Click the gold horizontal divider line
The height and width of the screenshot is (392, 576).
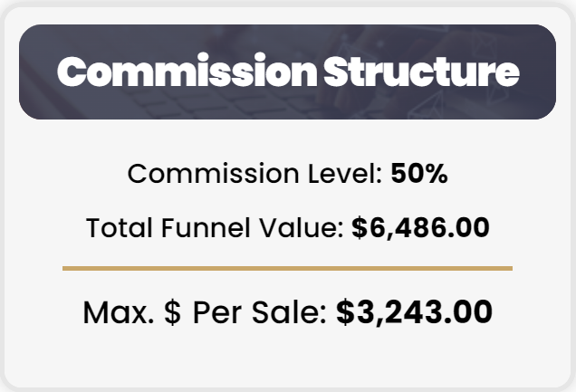tap(287, 268)
